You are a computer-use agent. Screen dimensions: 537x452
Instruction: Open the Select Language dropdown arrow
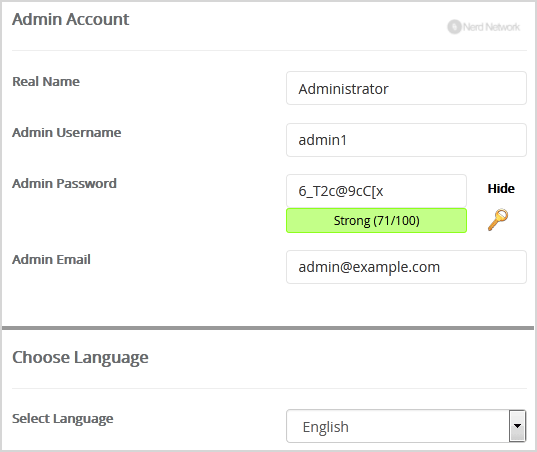pyautogui.click(x=517, y=426)
